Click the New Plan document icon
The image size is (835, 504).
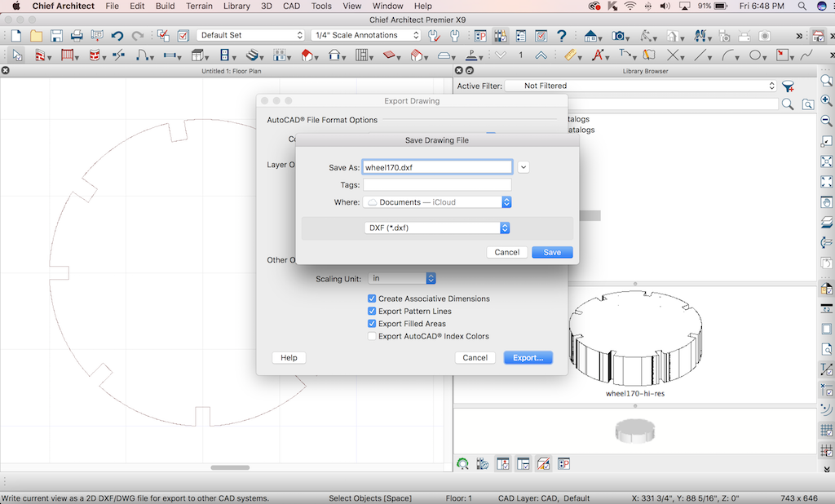[x=16, y=36]
